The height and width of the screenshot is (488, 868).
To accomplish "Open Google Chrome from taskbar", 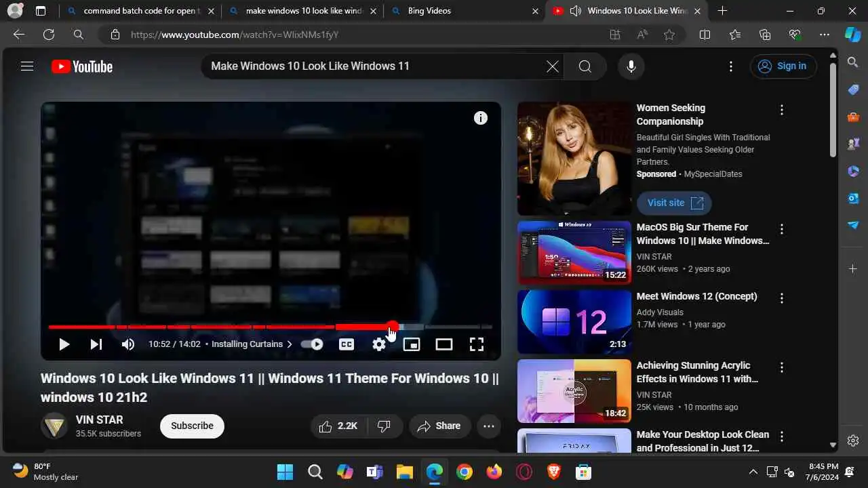I will tap(465, 472).
